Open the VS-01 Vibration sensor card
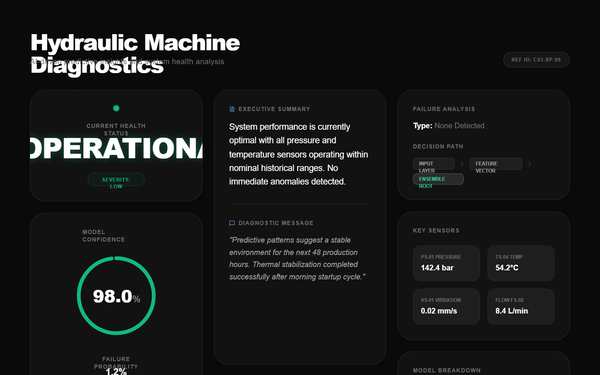 [x=446, y=307]
